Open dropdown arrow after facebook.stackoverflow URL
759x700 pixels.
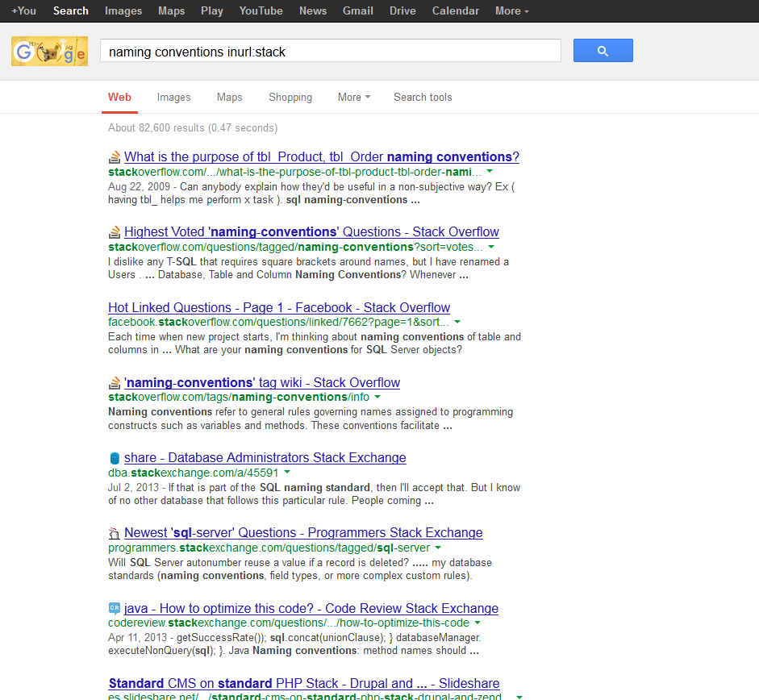click(x=457, y=322)
